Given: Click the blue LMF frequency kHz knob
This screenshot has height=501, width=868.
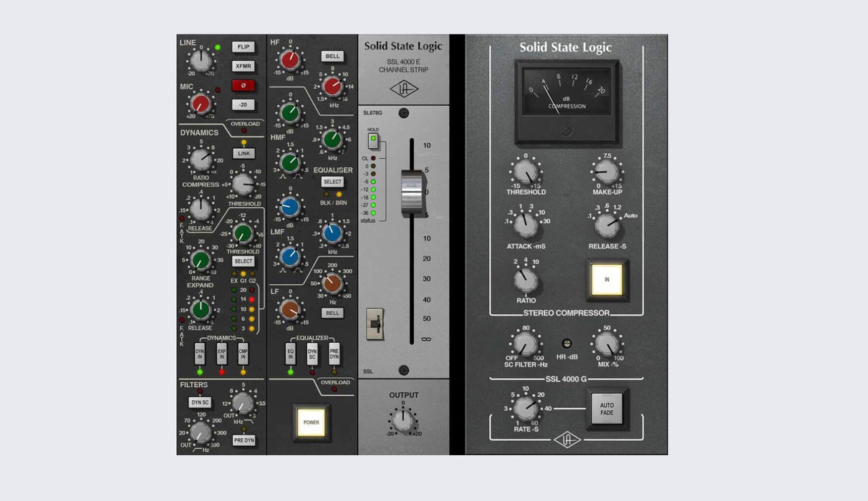Looking at the screenshot, I should [332, 233].
